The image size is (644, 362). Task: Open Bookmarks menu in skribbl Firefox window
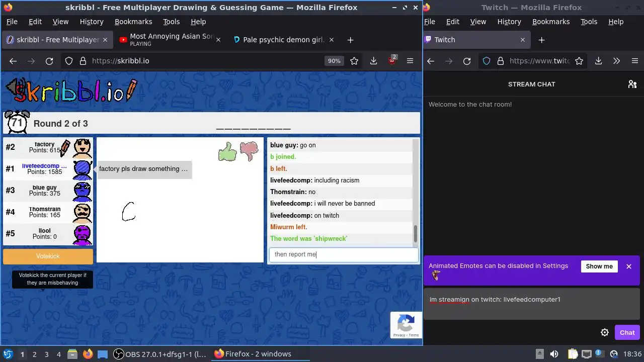[x=133, y=22]
